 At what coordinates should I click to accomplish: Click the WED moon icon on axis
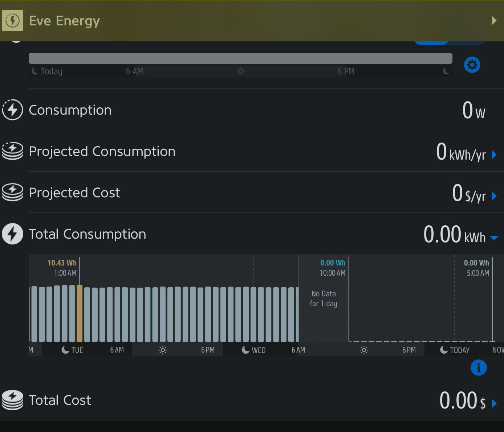pyautogui.click(x=246, y=350)
